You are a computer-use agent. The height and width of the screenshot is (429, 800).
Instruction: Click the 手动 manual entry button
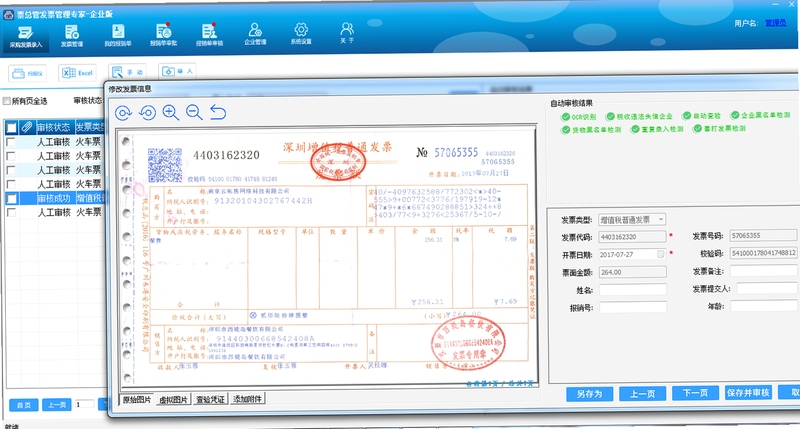click(x=128, y=72)
